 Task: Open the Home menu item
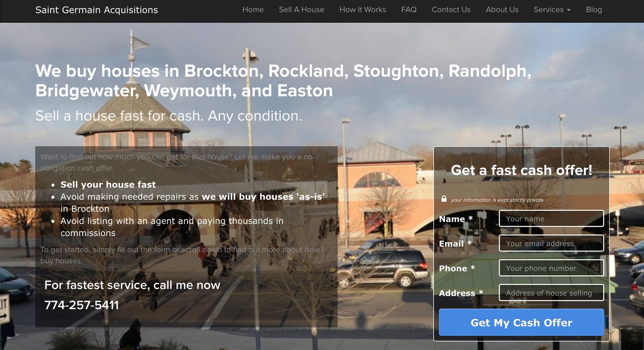253,10
